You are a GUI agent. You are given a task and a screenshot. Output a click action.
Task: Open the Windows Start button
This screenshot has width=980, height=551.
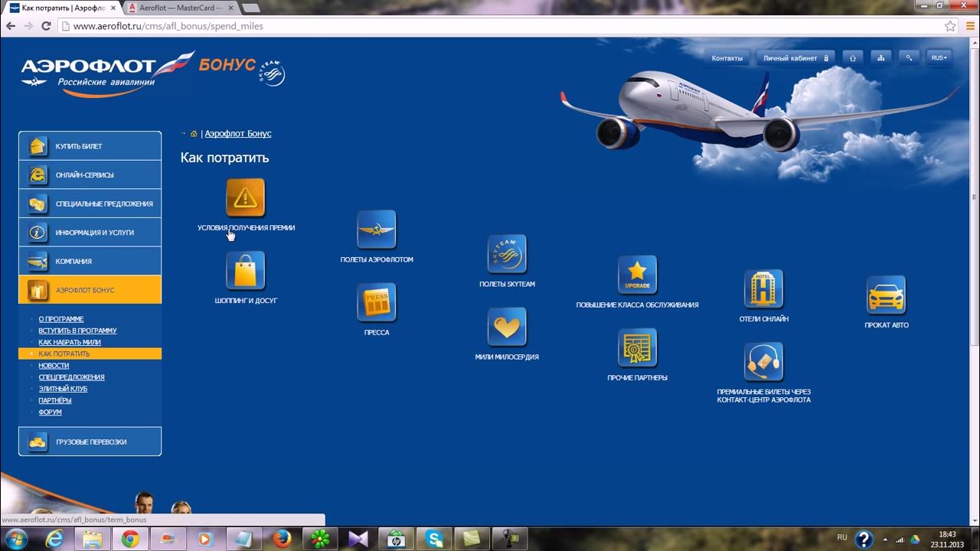click(15, 539)
